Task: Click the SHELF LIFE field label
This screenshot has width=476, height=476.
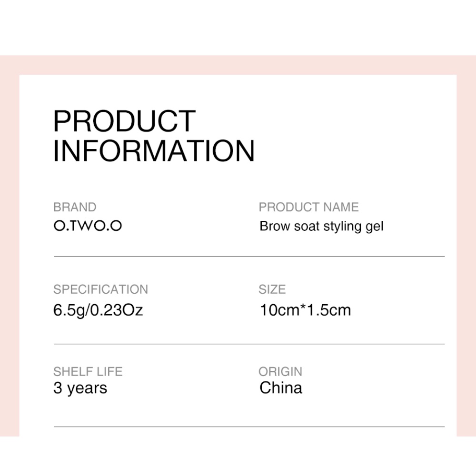Action: [88, 372]
